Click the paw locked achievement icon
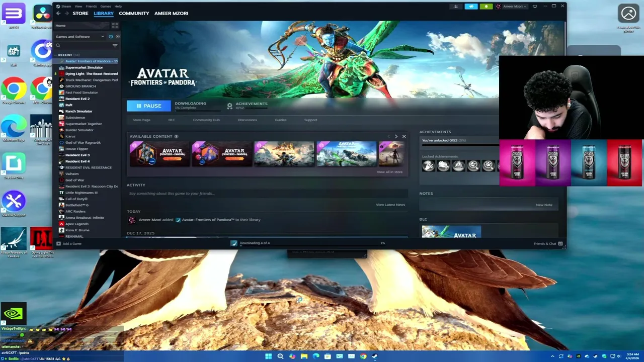Viewport: 644px width, 362px height. 489,165
